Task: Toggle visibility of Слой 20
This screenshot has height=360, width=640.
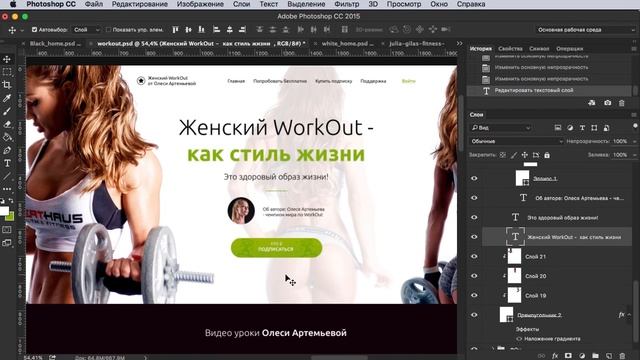Action: click(x=474, y=276)
